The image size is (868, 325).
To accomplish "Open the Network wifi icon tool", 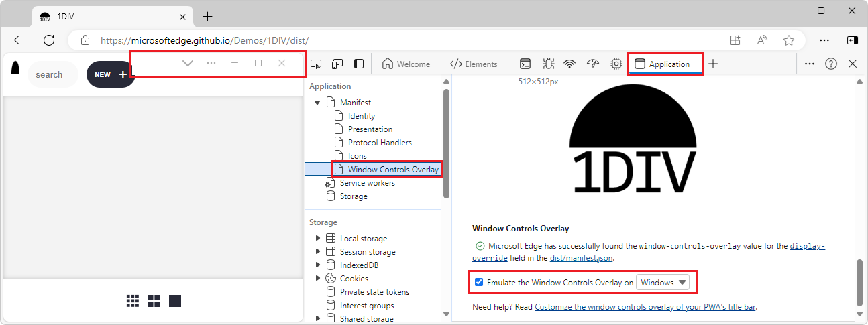I will [x=569, y=64].
